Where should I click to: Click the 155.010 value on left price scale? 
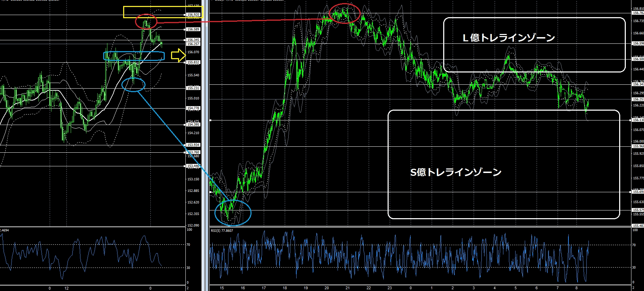(x=193, y=98)
